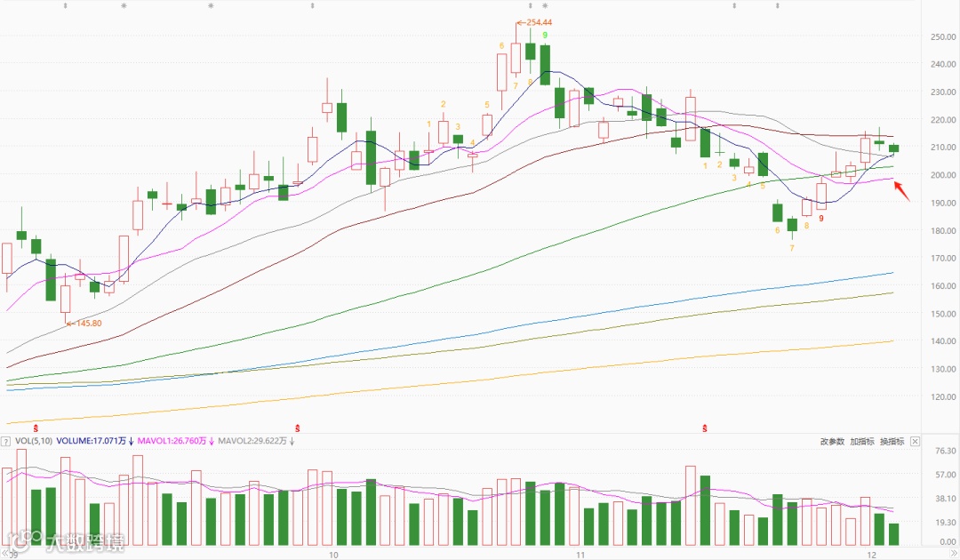The width and height of the screenshot is (960, 560).
Task: Click the green sequence number 9 at peak
Action: tap(545, 35)
